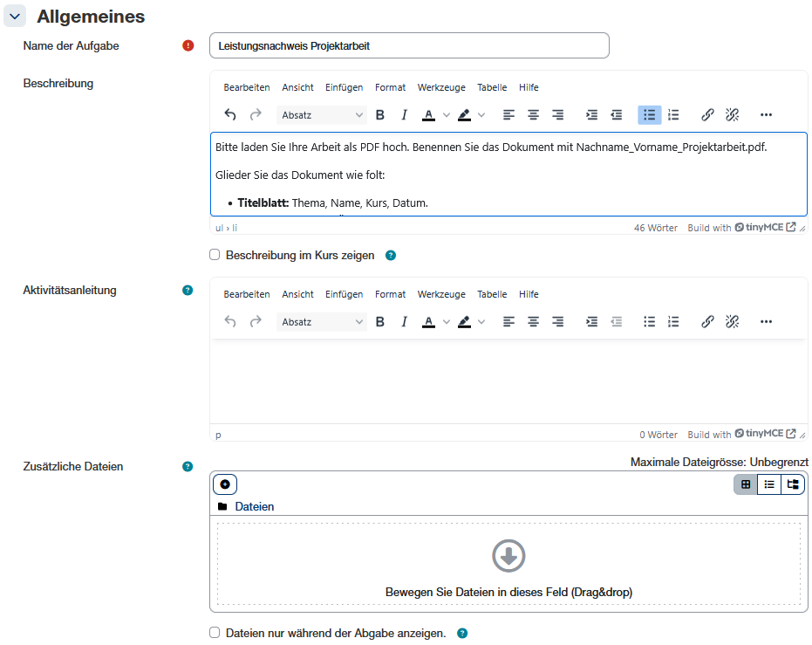Toggle bullet list in Beschreibung editor
This screenshot has height=645, width=812.
pyautogui.click(x=649, y=115)
